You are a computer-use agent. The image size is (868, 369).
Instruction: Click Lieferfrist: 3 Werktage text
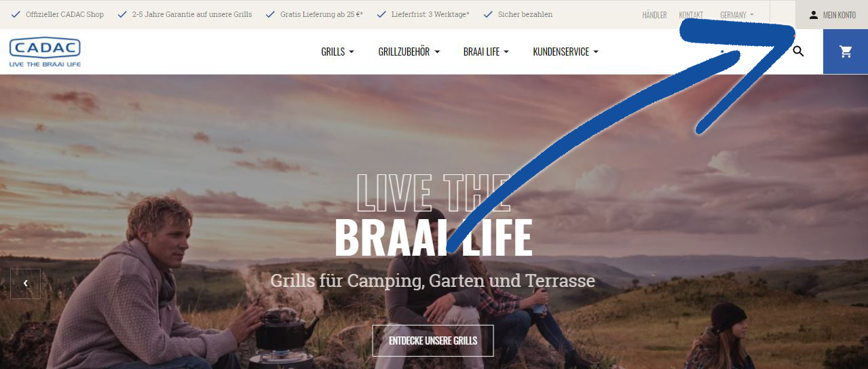click(x=430, y=14)
